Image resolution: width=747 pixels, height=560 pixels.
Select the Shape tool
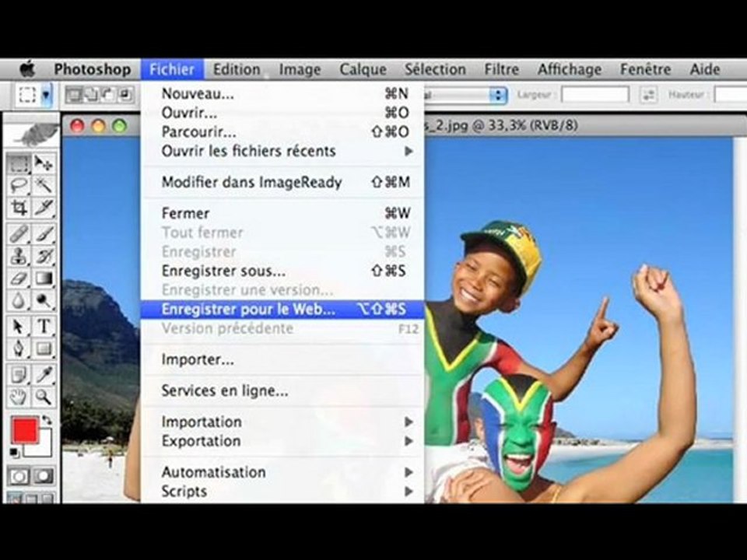pyautogui.click(x=44, y=348)
